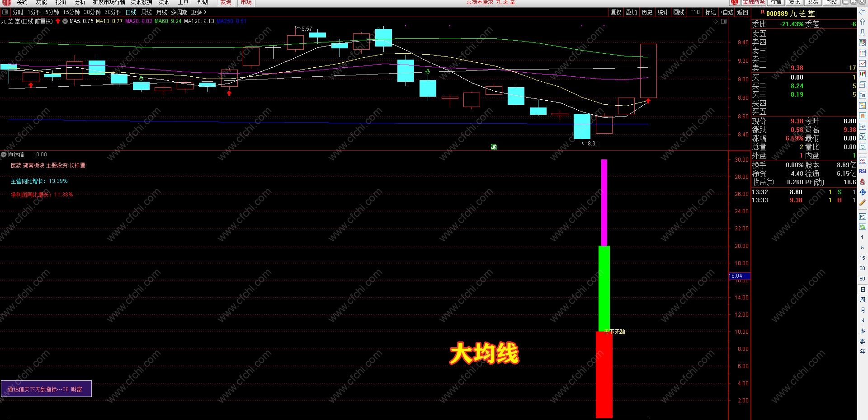Click the 发现 button
868x420 pixels.
[x=226, y=2]
